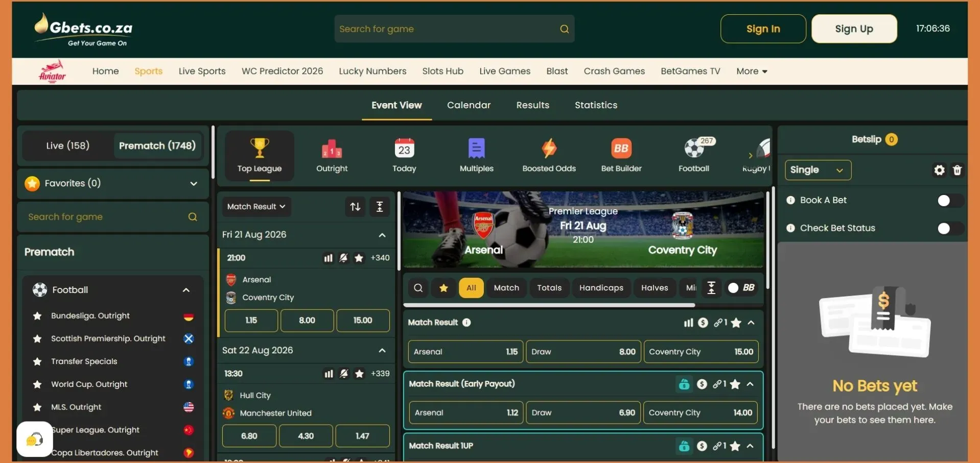980x463 pixels.
Task: Collapse the Football sport list
Action: point(186,290)
